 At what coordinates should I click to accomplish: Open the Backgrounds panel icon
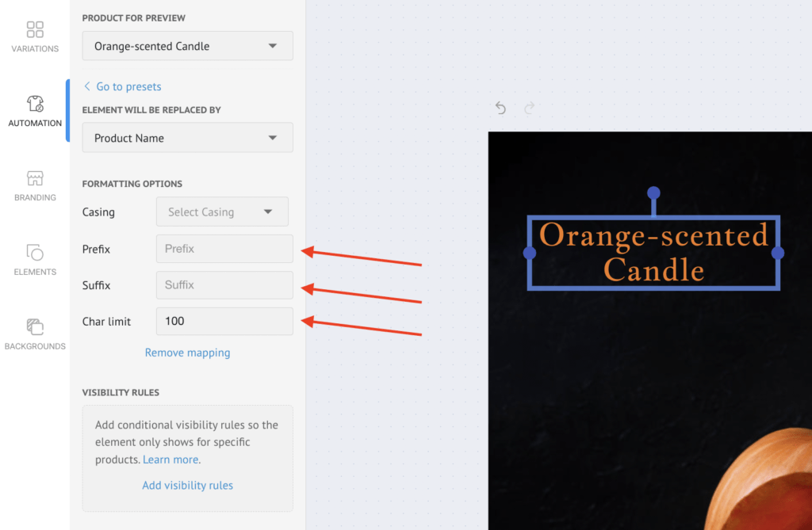35,326
